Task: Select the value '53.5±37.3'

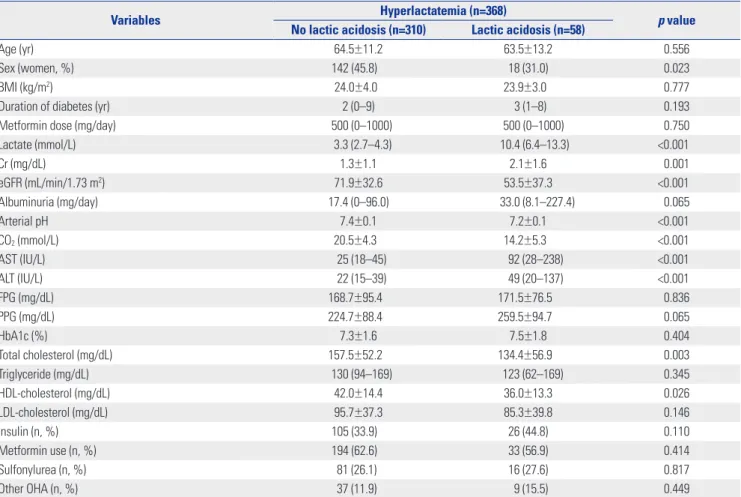Action: 528,183
